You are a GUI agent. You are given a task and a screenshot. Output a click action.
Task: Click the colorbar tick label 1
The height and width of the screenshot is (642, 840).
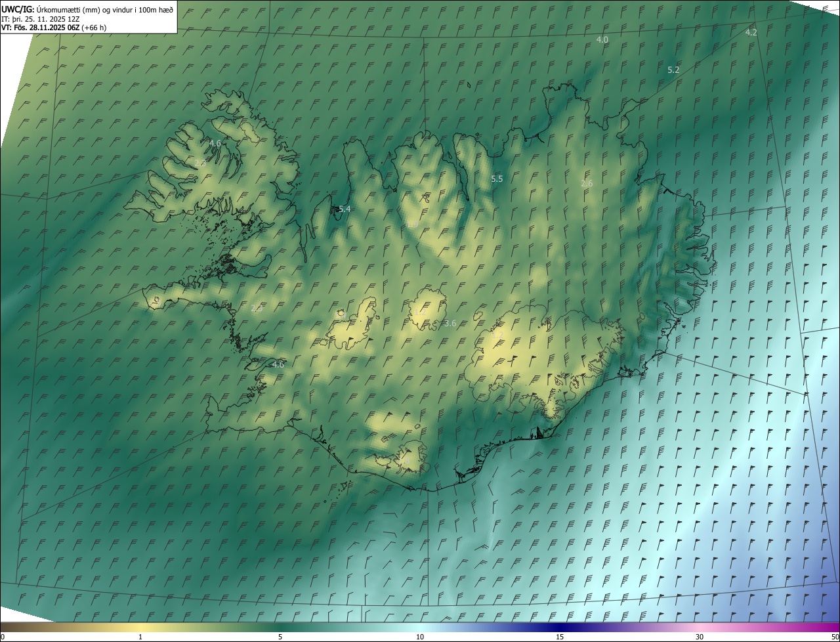(x=140, y=637)
